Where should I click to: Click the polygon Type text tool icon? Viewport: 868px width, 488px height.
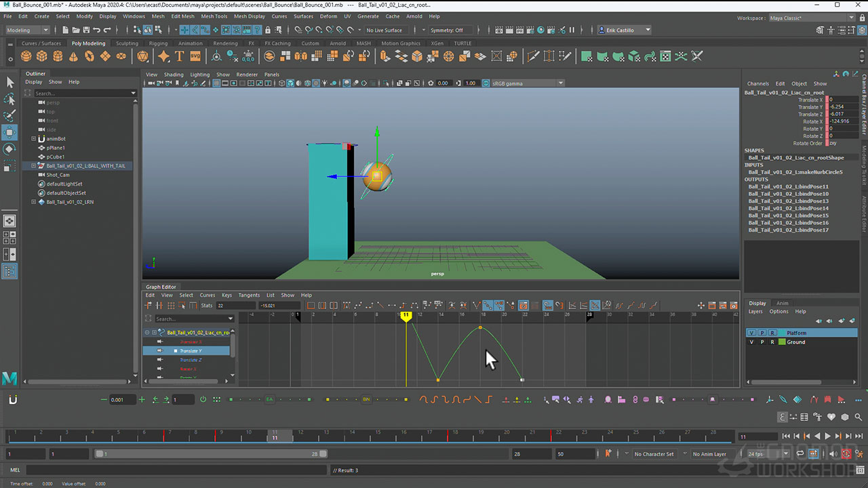point(179,56)
